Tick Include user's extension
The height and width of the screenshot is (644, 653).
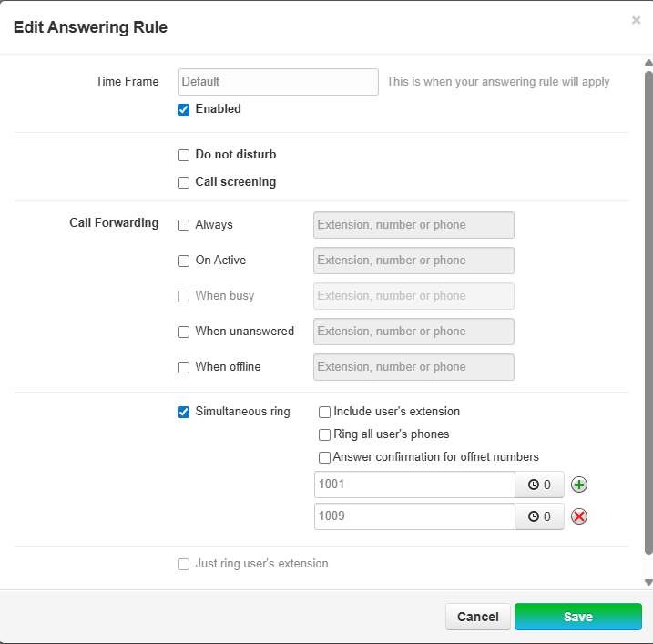click(x=325, y=412)
